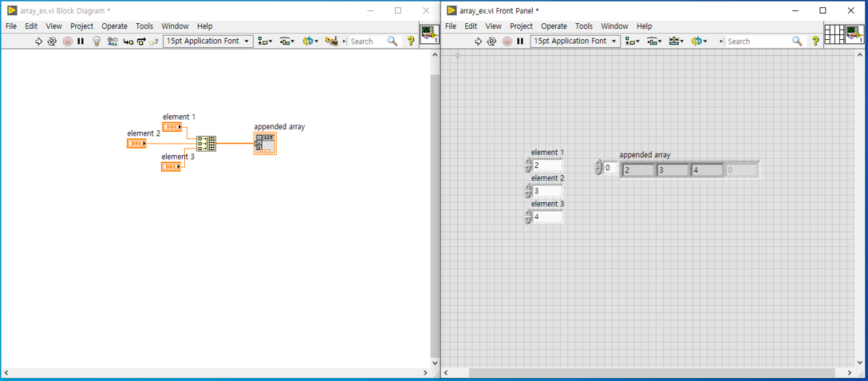The image size is (868, 381).
Task: Open Operate menu in Block Diagram window
Action: pyautogui.click(x=114, y=26)
